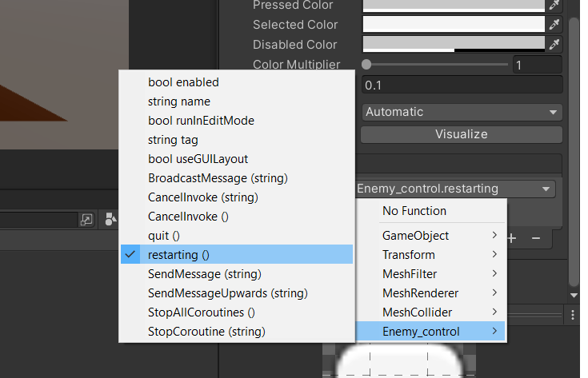Click the minus icon to remove event

click(536, 238)
